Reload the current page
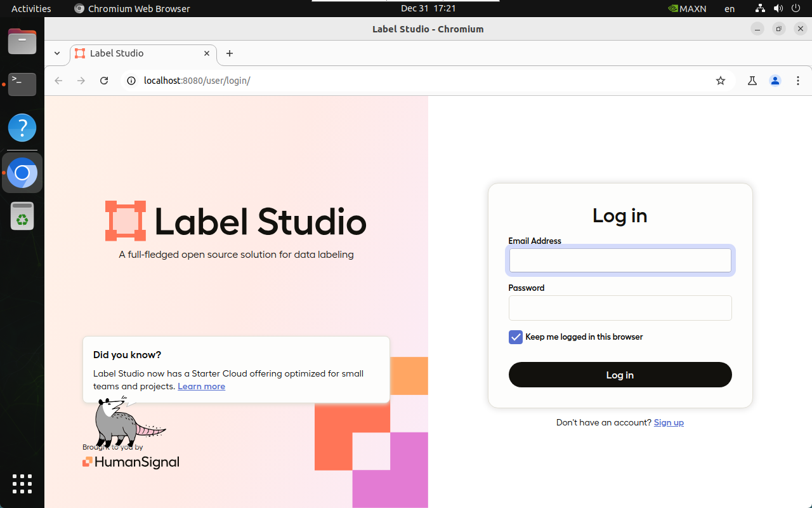Image resolution: width=812 pixels, height=508 pixels. [x=104, y=81]
